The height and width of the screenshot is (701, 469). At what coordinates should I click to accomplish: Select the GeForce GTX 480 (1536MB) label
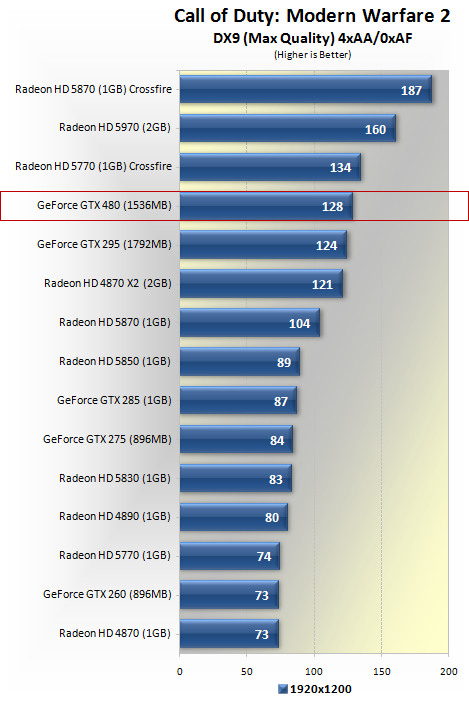(x=104, y=205)
